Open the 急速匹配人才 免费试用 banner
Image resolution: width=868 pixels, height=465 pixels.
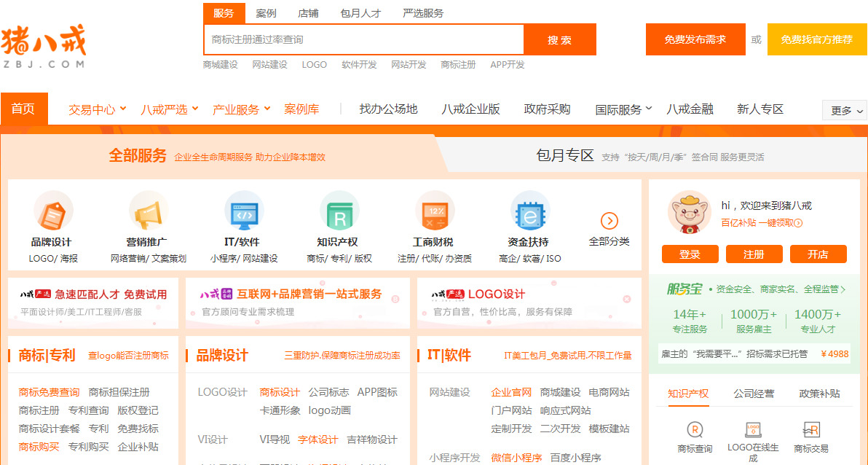93,302
